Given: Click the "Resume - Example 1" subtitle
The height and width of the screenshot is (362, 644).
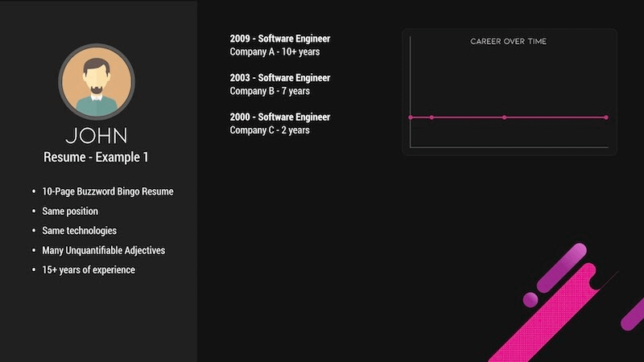Looking at the screenshot, I should 97,158.
